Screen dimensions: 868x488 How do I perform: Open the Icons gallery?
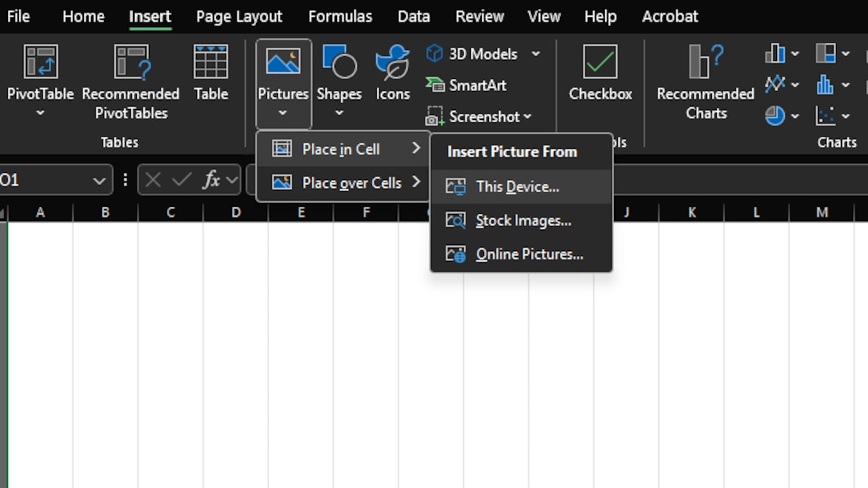click(x=393, y=72)
